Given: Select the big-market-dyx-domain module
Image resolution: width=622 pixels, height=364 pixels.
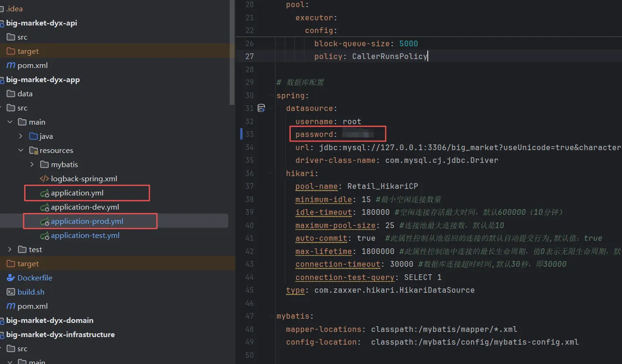Looking at the screenshot, I should coord(50,320).
